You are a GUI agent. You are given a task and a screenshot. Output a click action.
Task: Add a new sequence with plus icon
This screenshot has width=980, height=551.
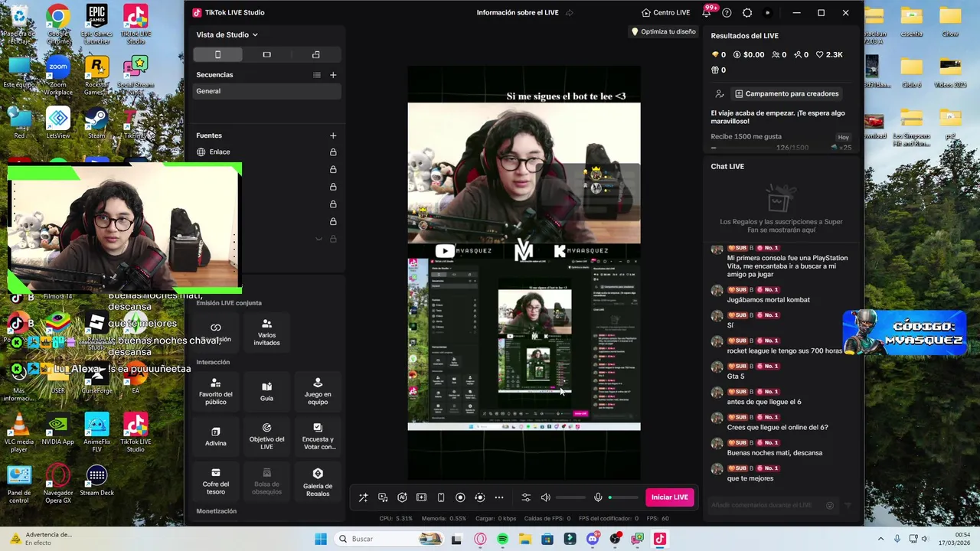click(x=333, y=75)
